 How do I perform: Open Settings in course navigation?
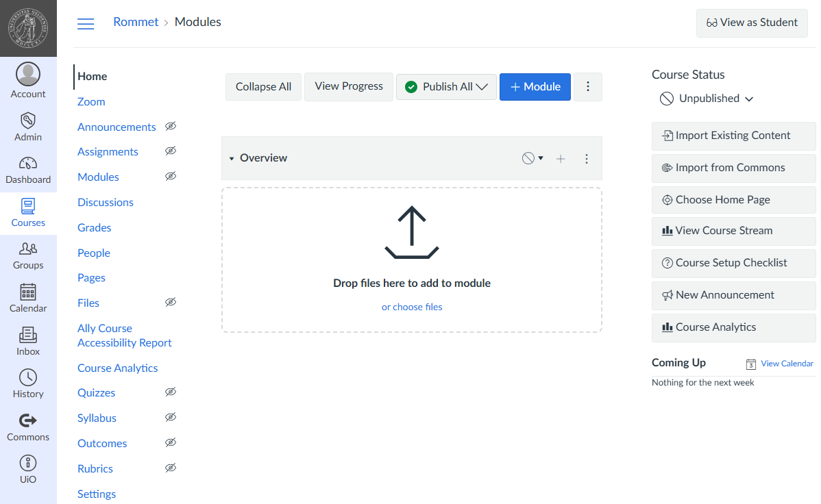coord(97,494)
